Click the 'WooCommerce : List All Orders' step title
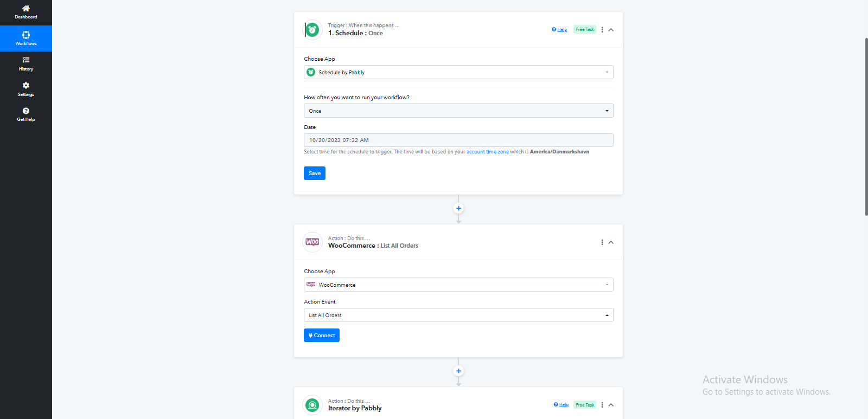This screenshot has width=868, height=419. [373, 246]
